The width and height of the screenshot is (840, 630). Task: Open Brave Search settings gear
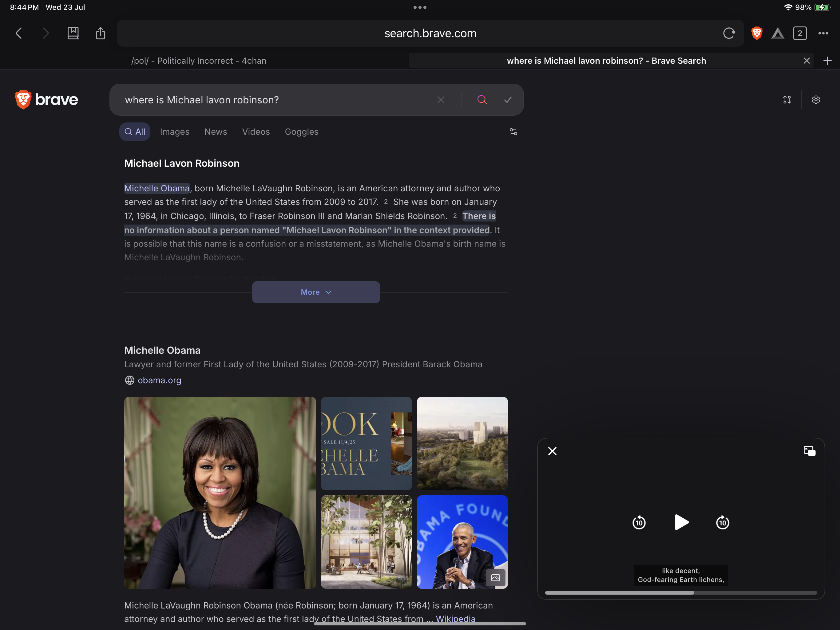pyautogui.click(x=816, y=100)
